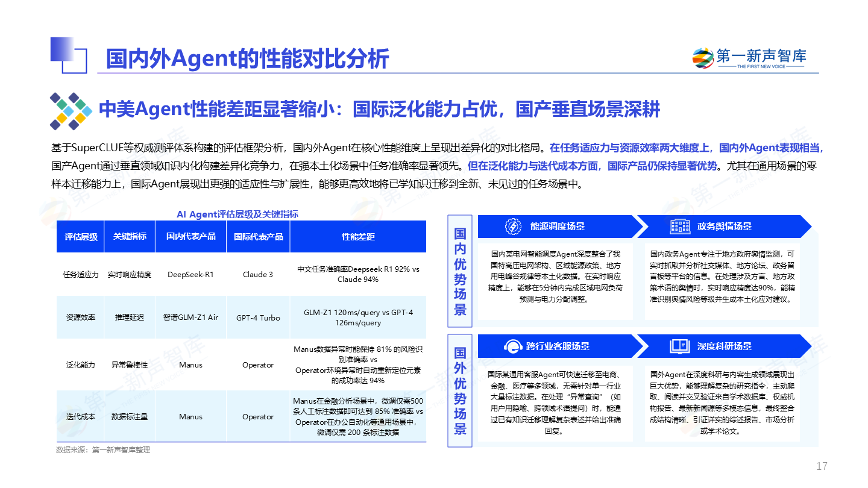Click the 深度科研场景 banner
The width and height of the screenshot is (868, 488).
[x=724, y=346]
